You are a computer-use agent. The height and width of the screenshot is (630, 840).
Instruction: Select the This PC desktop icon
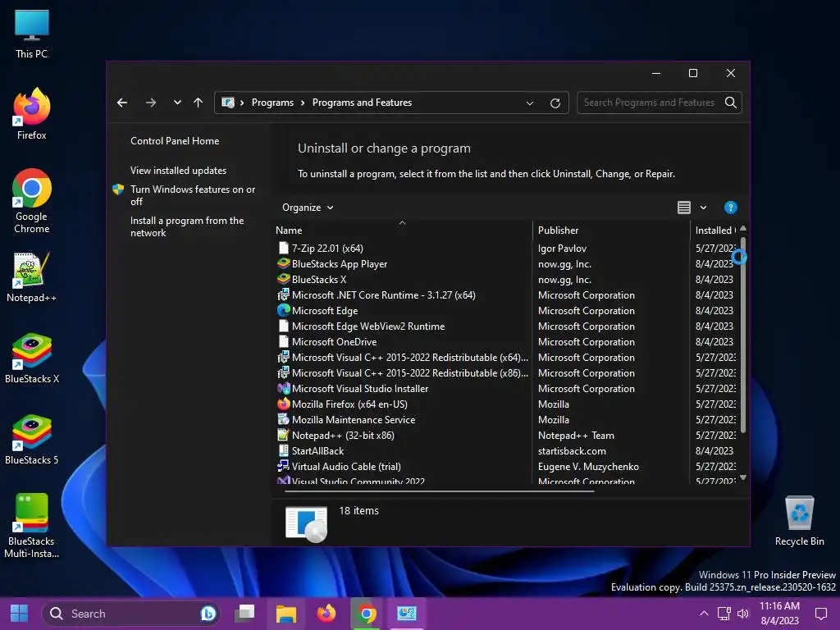click(x=32, y=34)
